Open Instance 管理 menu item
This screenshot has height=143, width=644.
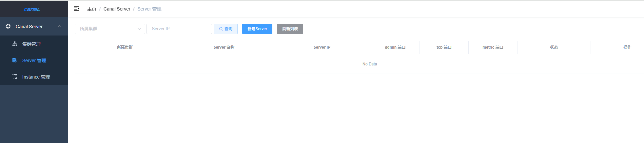[34, 77]
